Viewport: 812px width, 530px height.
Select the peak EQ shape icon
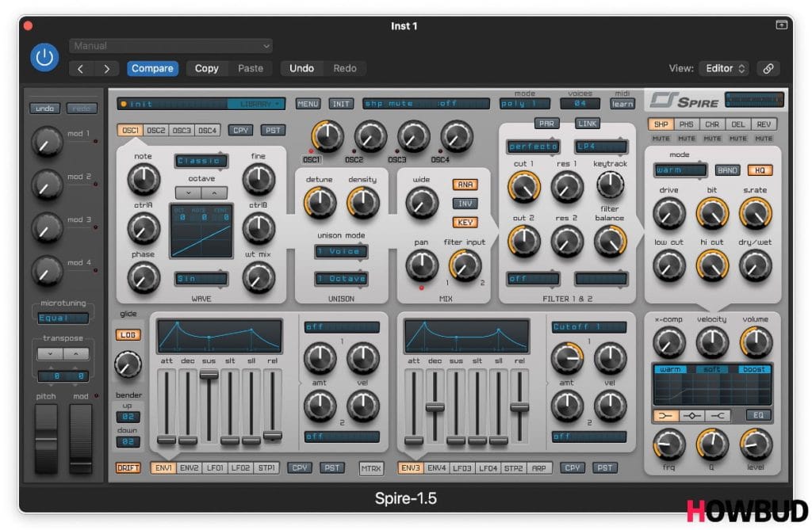tap(694, 416)
